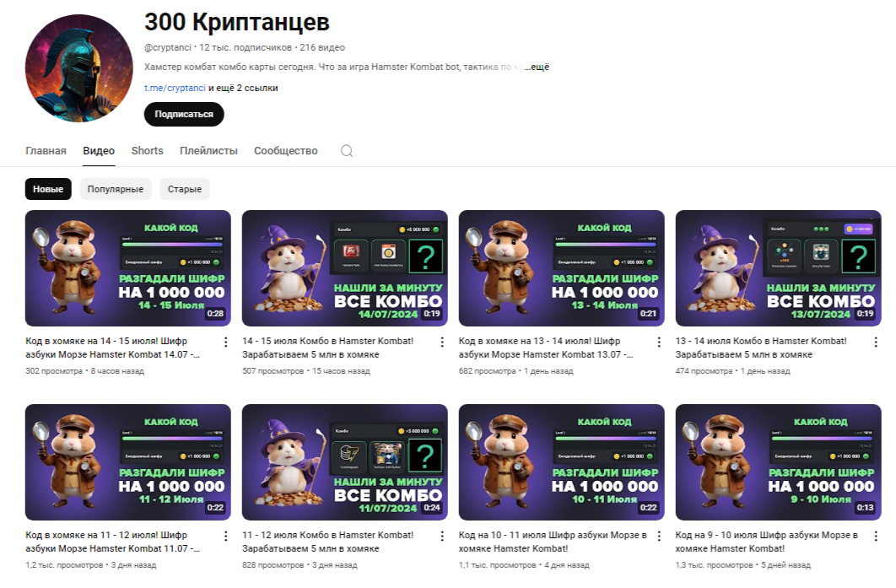
Task: Click the @cryptanci handle text
Action: pos(167,47)
